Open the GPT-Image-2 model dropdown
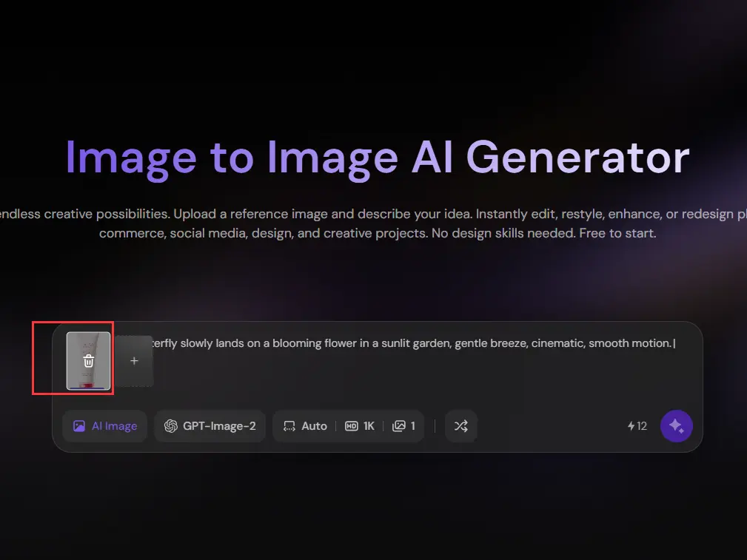 click(x=210, y=426)
